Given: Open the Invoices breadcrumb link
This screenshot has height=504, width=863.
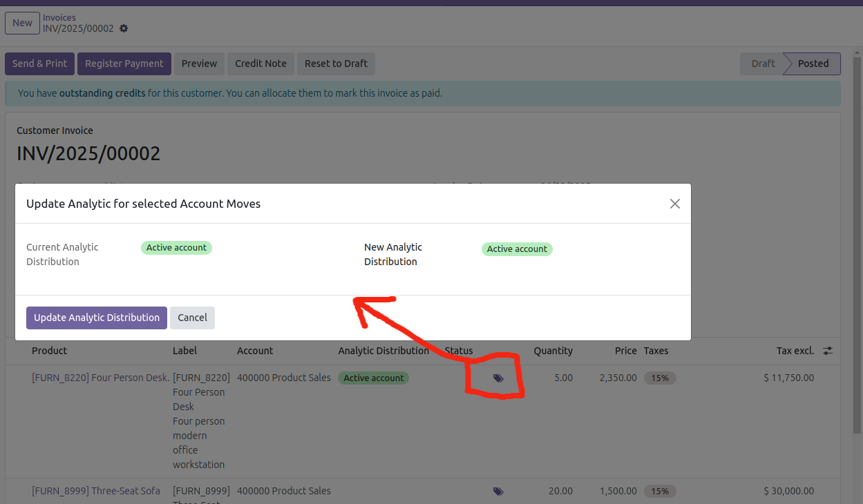Looking at the screenshot, I should tap(59, 17).
